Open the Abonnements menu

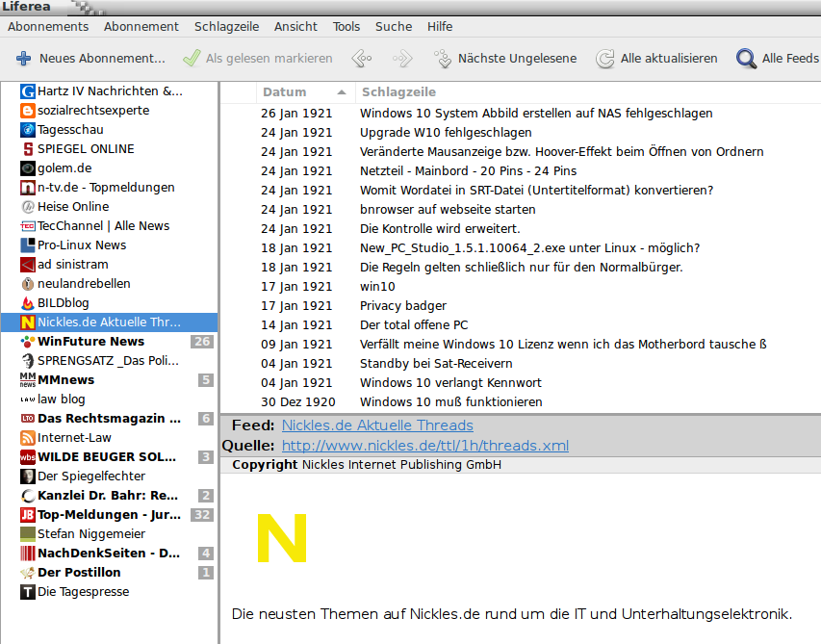coord(48,27)
